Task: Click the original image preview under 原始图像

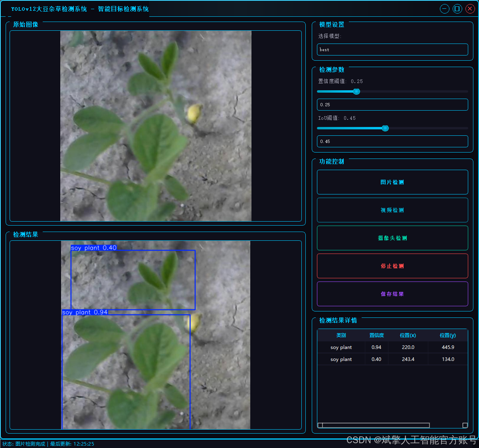Action: click(156, 126)
